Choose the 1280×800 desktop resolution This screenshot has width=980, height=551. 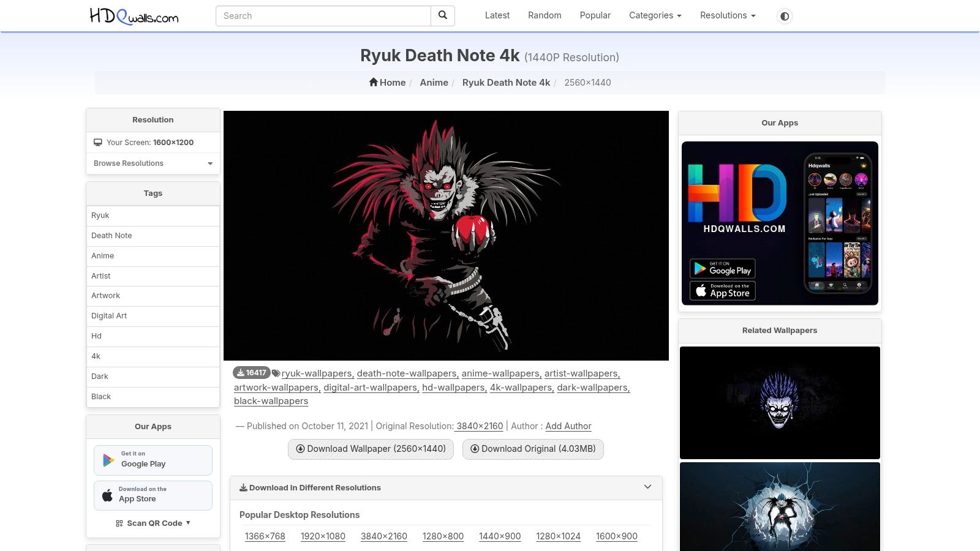[x=443, y=536]
